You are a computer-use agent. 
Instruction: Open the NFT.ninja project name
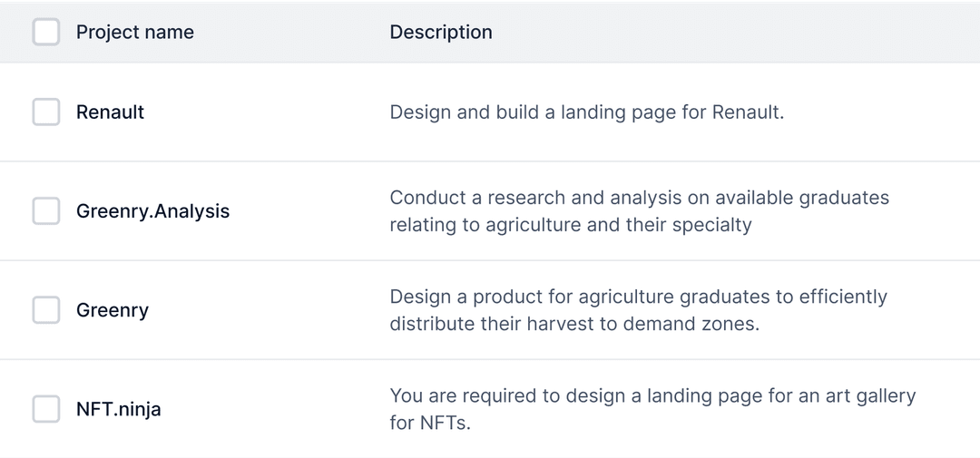[119, 409]
